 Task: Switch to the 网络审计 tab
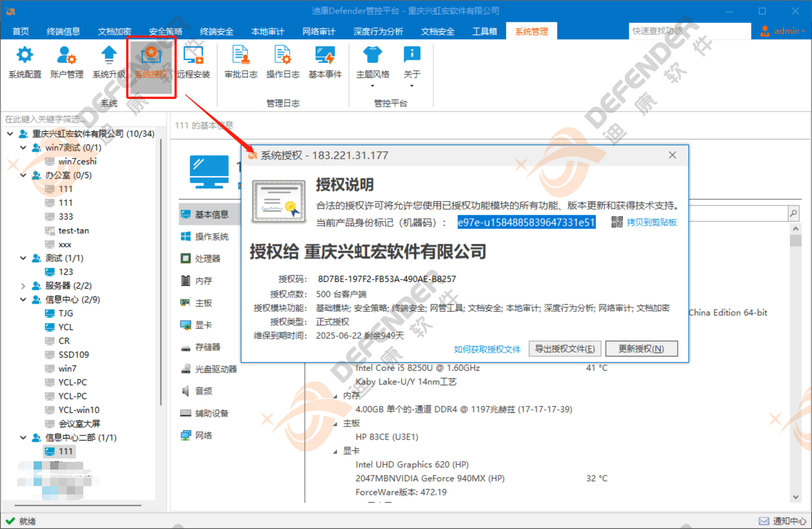pyautogui.click(x=319, y=31)
